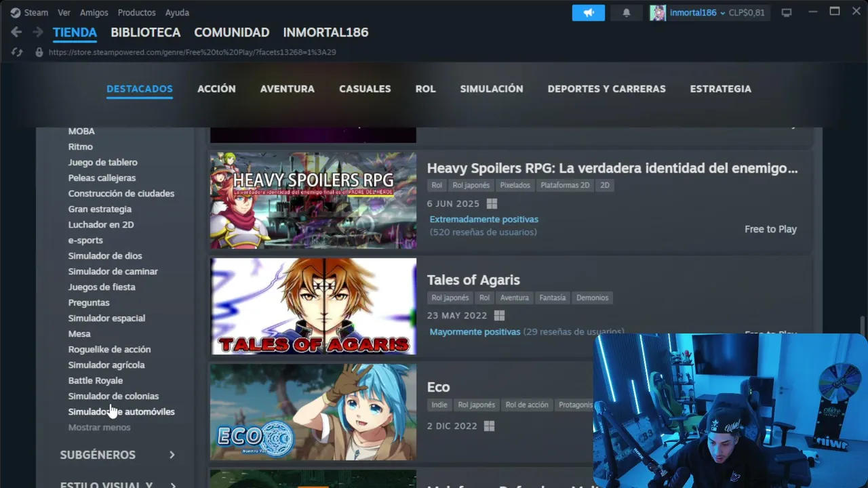Open the Ayuda menu

point(177,13)
